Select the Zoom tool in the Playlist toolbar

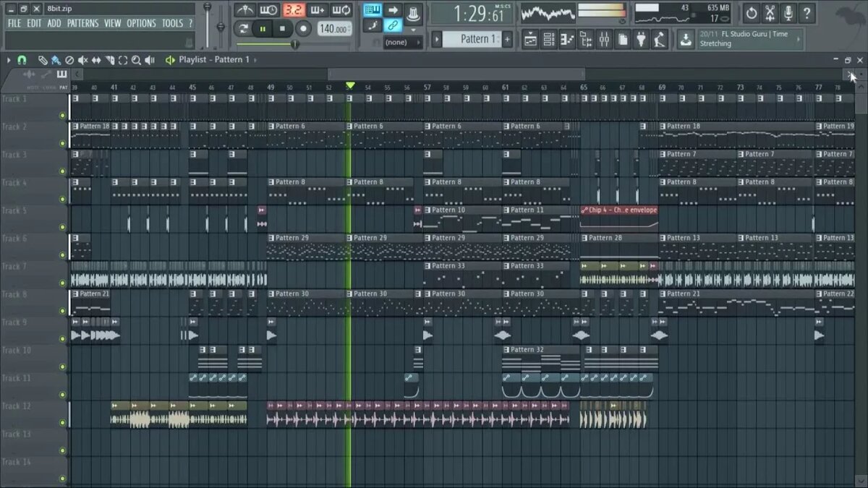[135, 59]
